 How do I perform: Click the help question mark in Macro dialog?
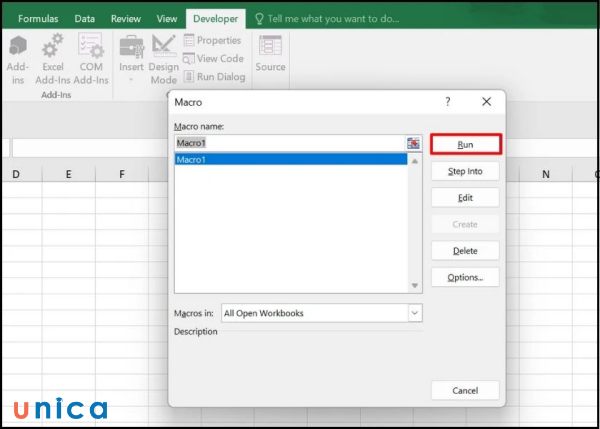[x=448, y=102]
